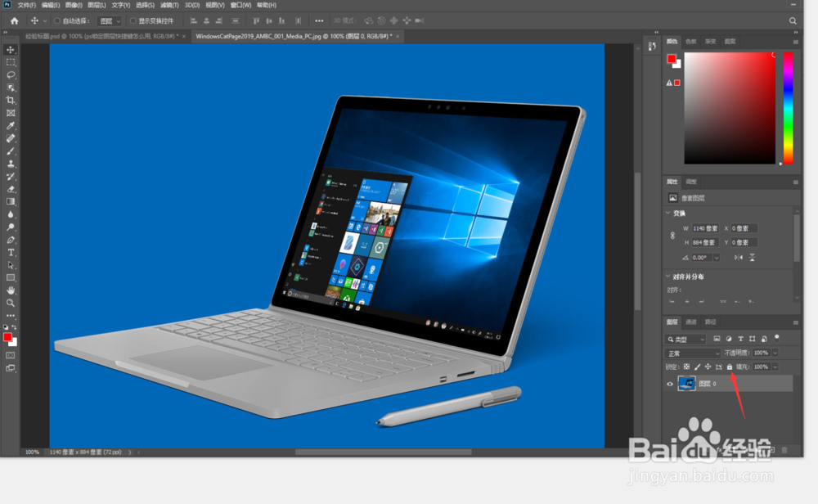The height and width of the screenshot is (504, 818).
Task: Open the 滤镜(T) menu
Action: pyautogui.click(x=169, y=5)
